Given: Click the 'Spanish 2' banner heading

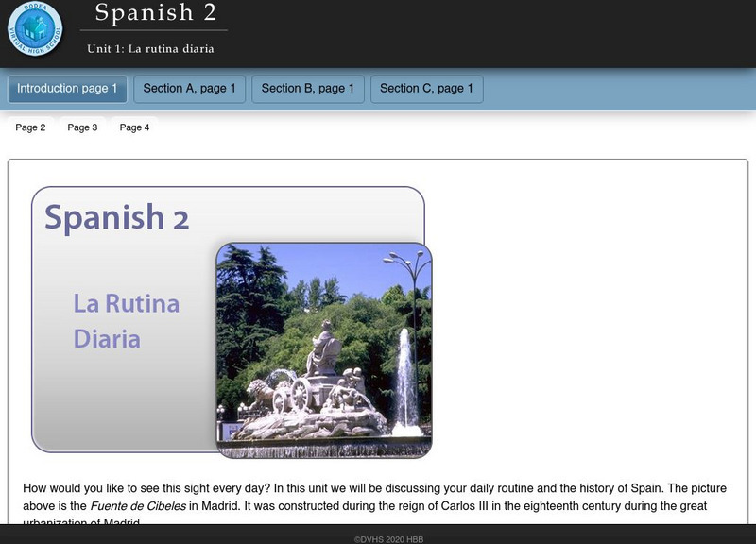Looking at the screenshot, I should coord(116,218).
